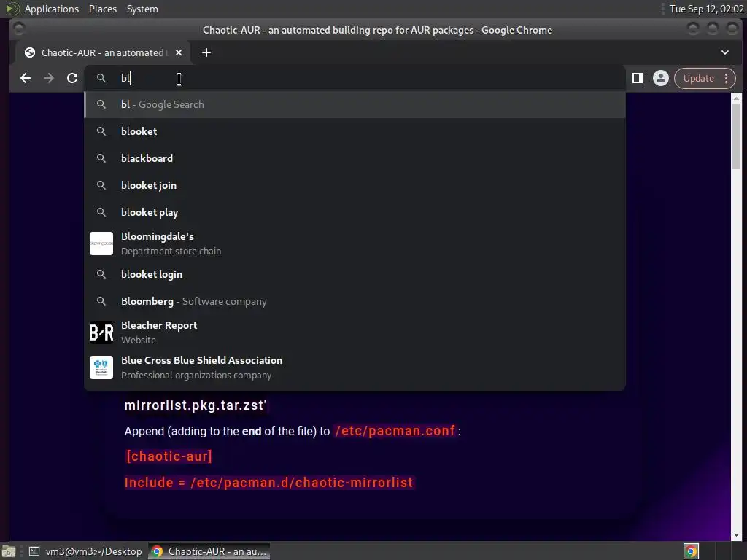Open the Bleacher Report suggestion

(355, 332)
